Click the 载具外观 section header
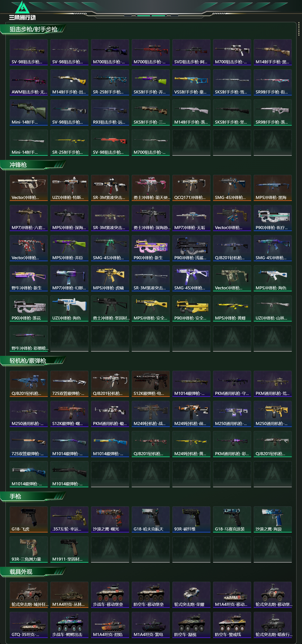302x644 pixels. [x=21, y=572]
